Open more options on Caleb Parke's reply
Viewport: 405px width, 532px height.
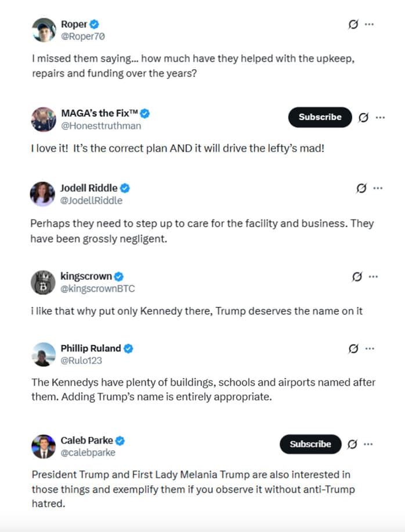tap(368, 444)
